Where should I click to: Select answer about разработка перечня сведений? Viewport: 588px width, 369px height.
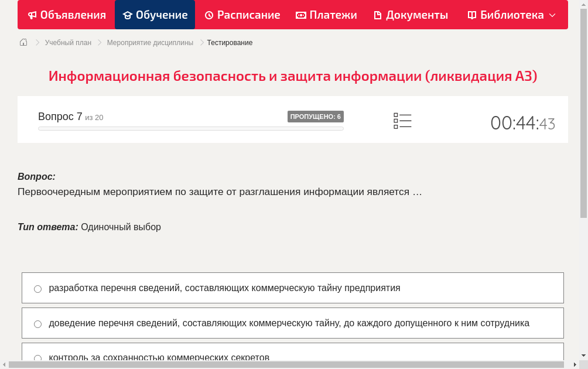click(x=37, y=288)
